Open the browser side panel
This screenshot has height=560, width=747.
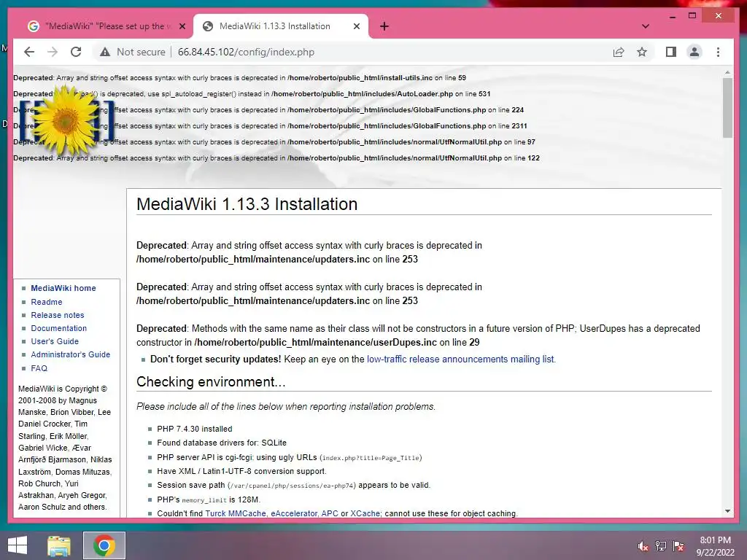(671, 52)
